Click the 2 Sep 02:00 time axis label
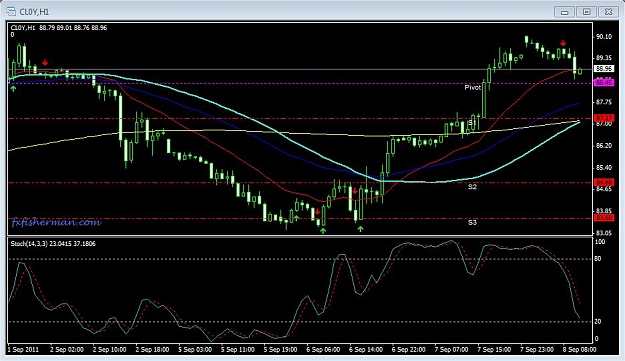 pos(67,349)
